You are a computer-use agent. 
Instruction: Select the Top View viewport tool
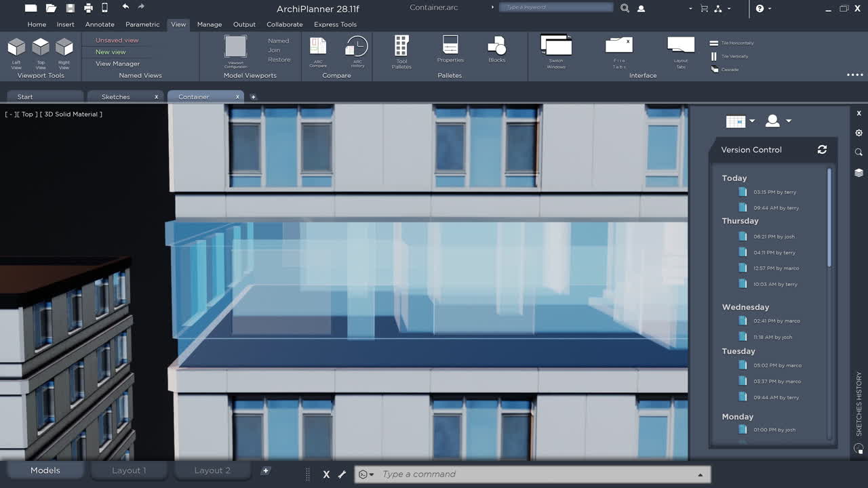click(x=40, y=51)
